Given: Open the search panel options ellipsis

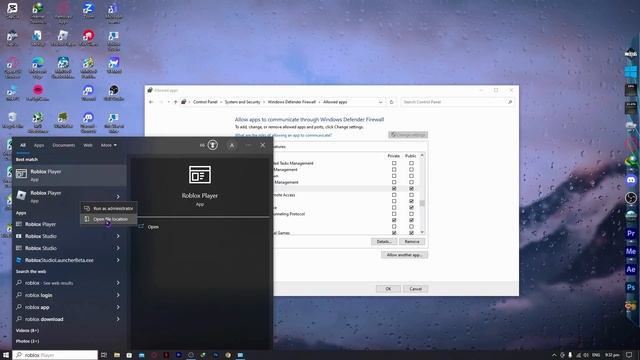Looking at the screenshot, I should (x=248, y=145).
